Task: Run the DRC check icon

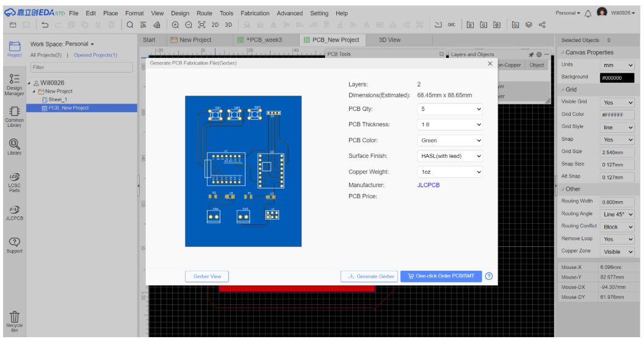Action: (451, 25)
